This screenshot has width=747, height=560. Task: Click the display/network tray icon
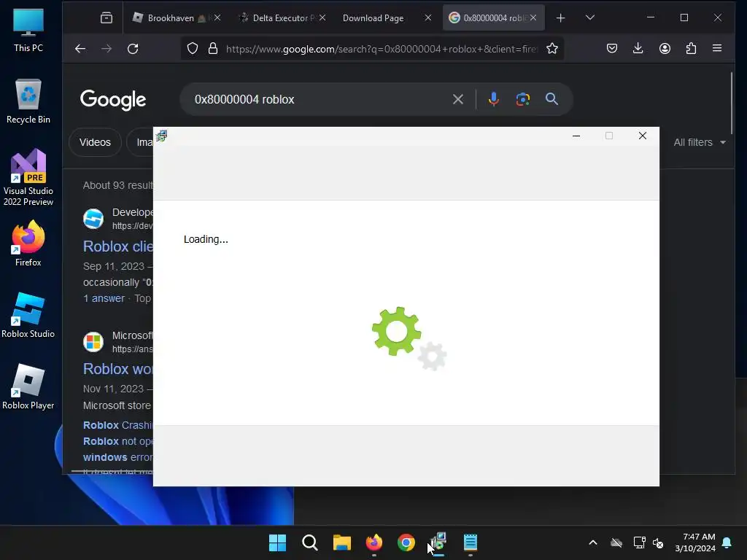(x=639, y=542)
